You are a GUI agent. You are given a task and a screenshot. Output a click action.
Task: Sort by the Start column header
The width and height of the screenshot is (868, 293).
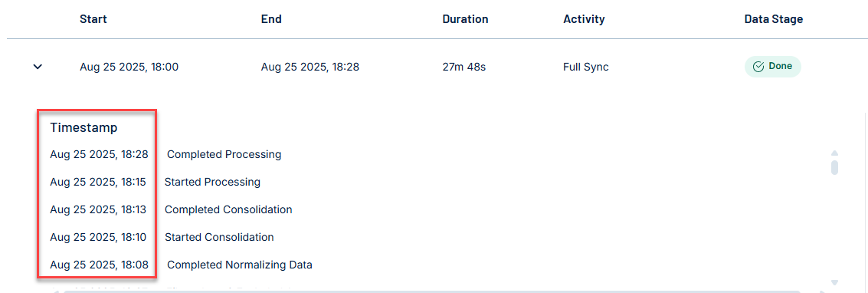point(93,19)
